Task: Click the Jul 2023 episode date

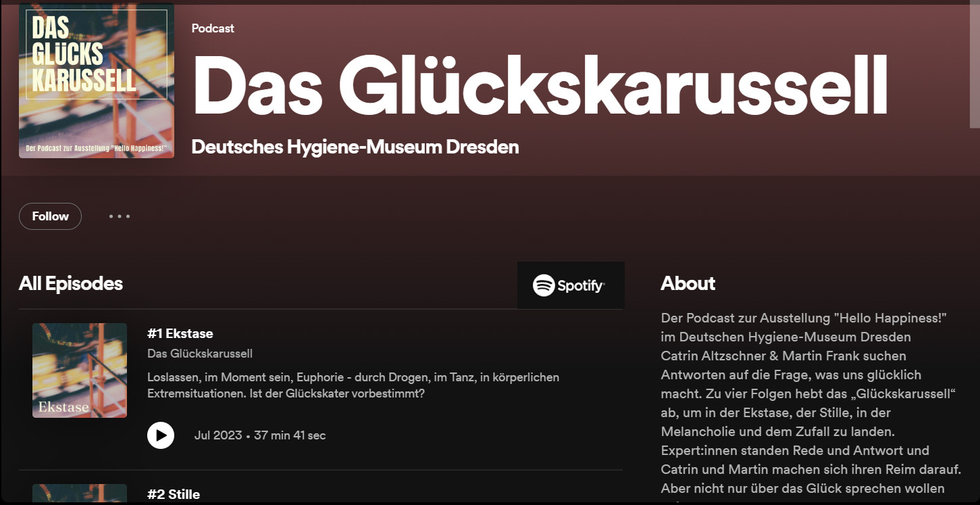Action: tap(218, 435)
